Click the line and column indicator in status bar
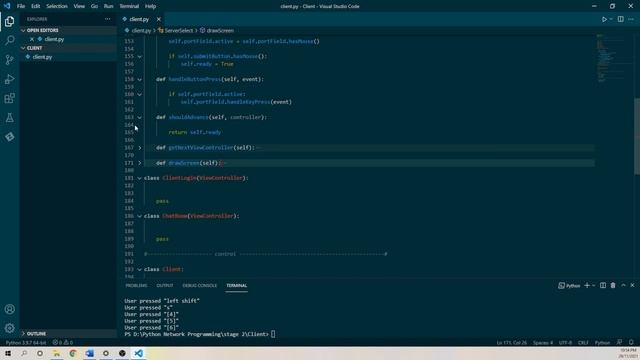 (x=511, y=342)
